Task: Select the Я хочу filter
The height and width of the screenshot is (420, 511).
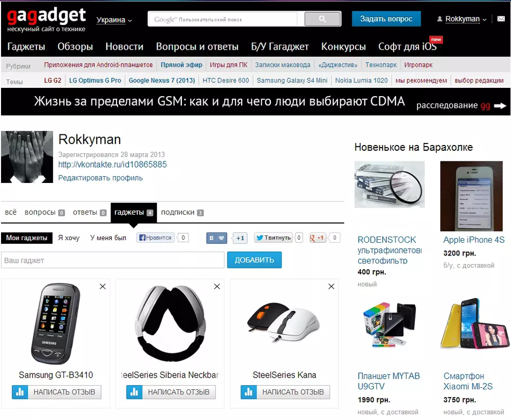Action: 69,238
